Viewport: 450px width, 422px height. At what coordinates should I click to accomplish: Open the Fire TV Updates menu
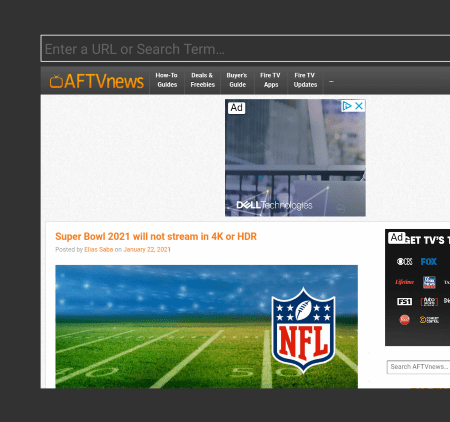[305, 80]
